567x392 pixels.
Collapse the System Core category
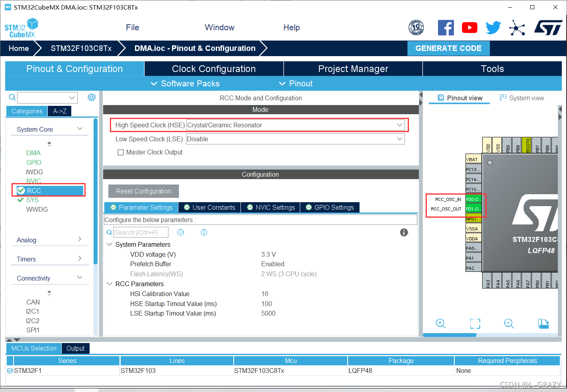(80, 129)
